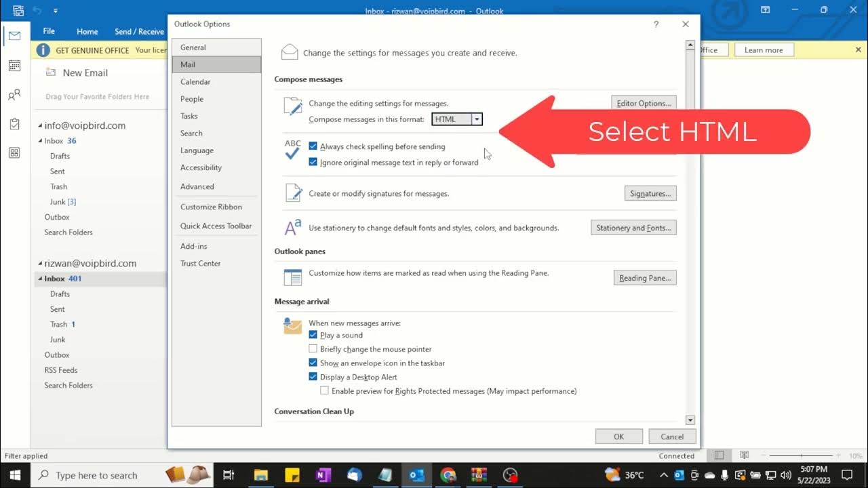868x488 pixels.
Task: Open Google Chrome from taskbar
Action: click(448, 475)
